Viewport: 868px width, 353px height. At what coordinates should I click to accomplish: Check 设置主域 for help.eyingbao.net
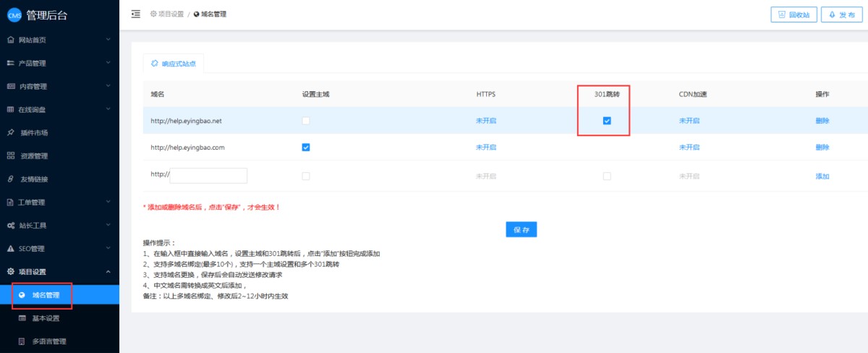point(306,121)
